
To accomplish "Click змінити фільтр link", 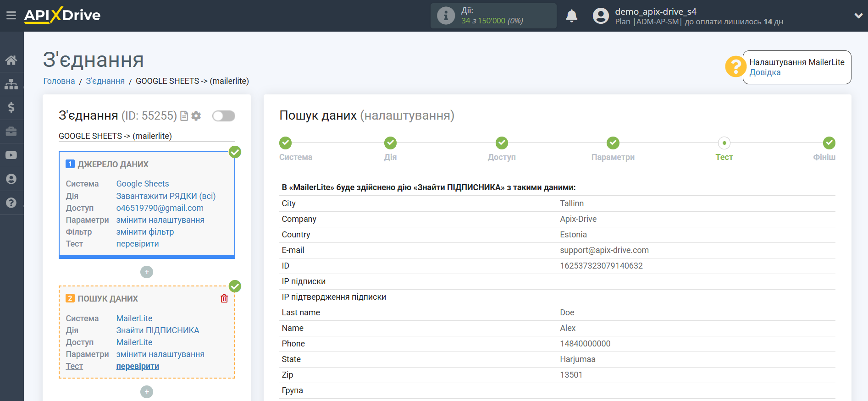I will 145,232.
